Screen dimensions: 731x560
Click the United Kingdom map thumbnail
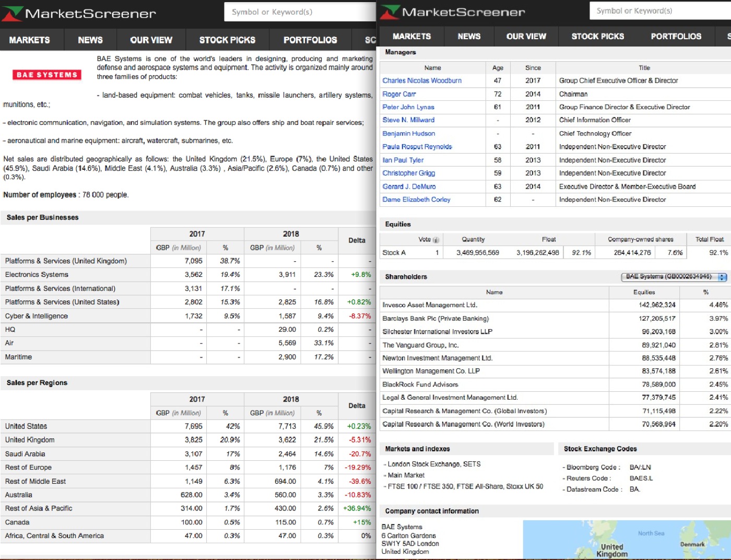point(627,540)
